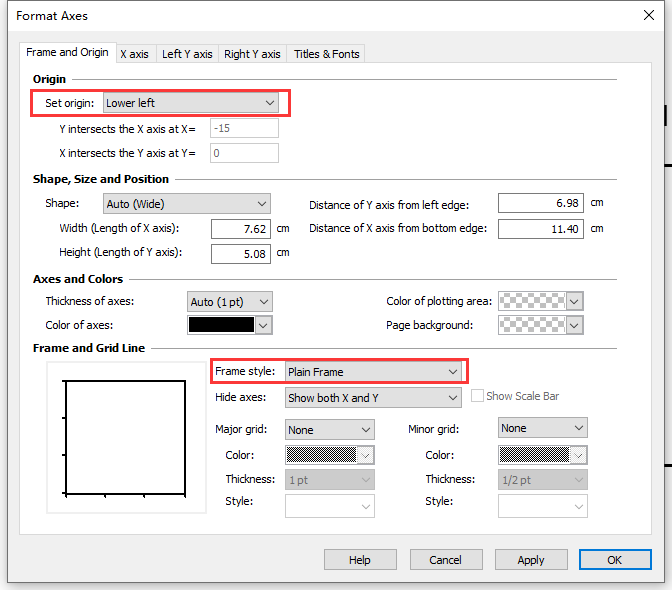Click the Cancel button

pyautogui.click(x=445, y=560)
